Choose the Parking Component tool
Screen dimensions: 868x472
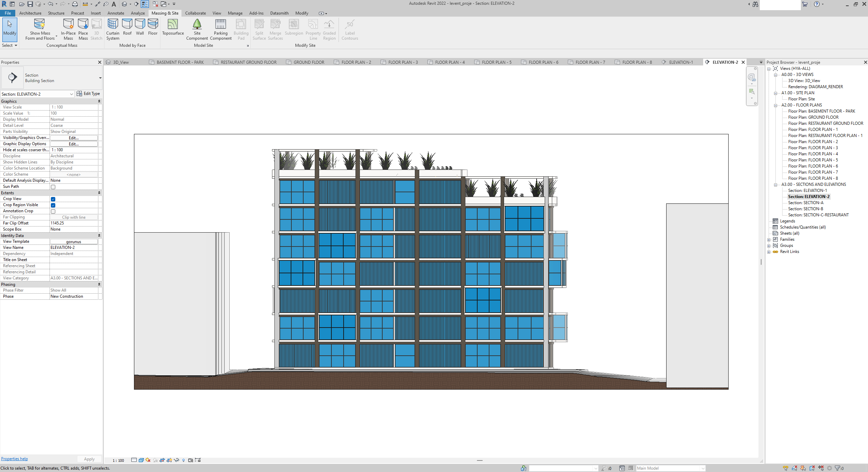click(x=220, y=29)
